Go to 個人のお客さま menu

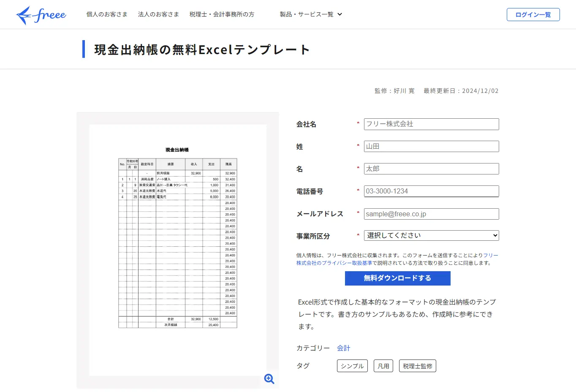tap(107, 14)
